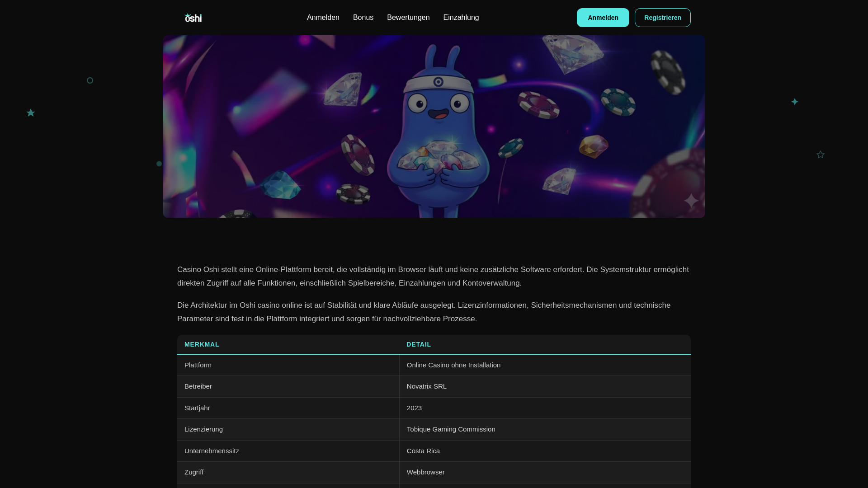Click the paragraph starting 'Casino Oshi stellt'

coord(433,276)
